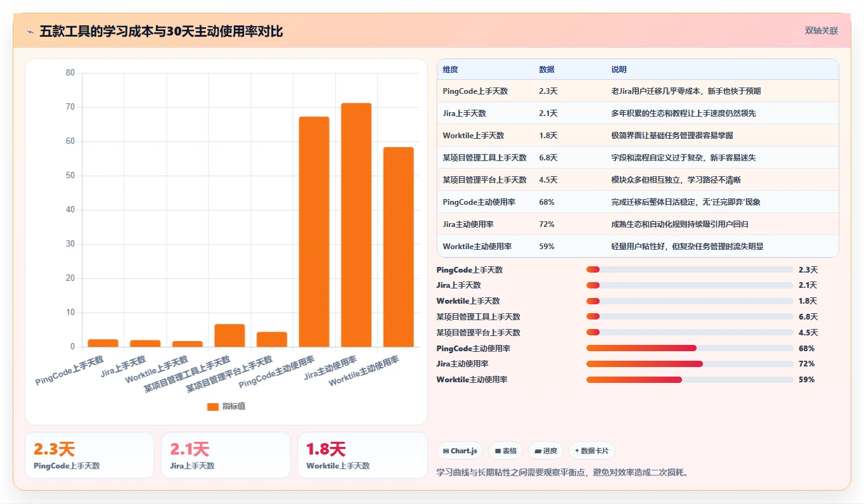The image size is (864, 504).
Task: Click the Jira主动使用率 progress bar
Action: click(x=690, y=364)
